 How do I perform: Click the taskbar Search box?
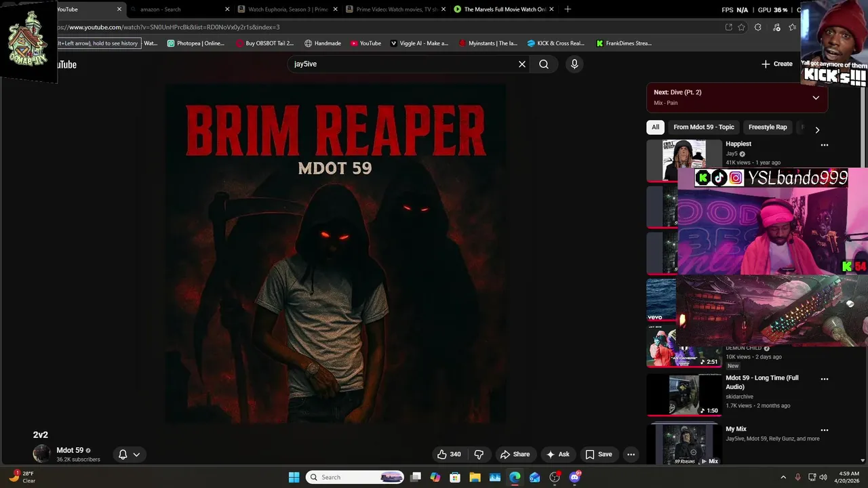355,477
